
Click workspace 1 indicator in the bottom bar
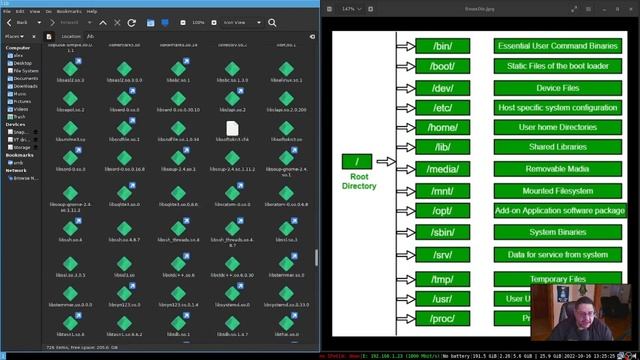tap(3, 356)
